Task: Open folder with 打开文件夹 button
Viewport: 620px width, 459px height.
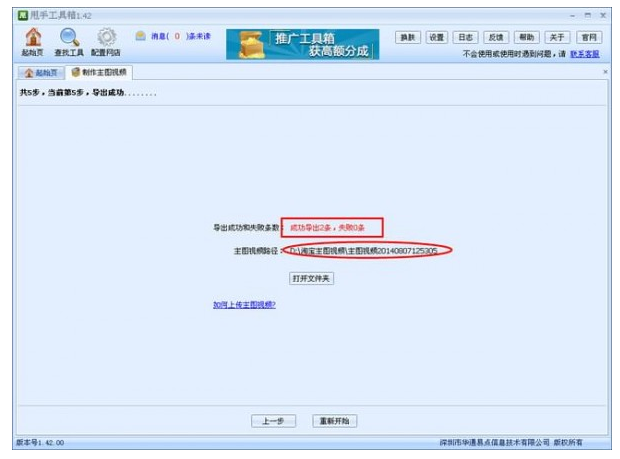Action: tap(311, 278)
